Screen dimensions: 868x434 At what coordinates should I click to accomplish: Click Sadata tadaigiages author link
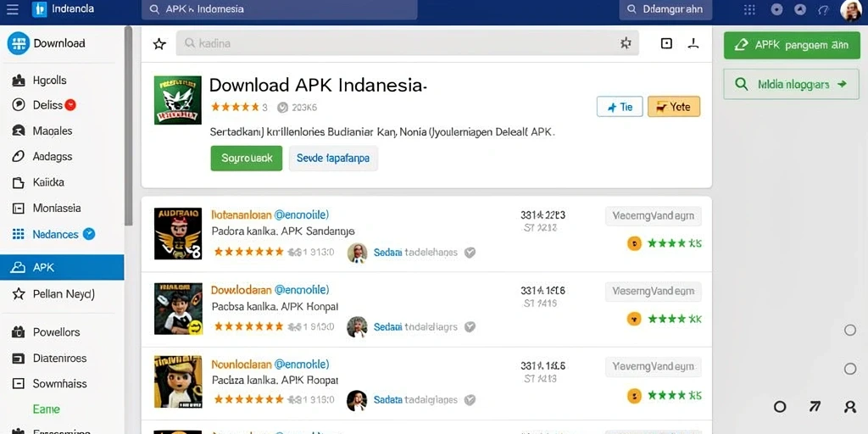pyautogui.click(x=415, y=400)
